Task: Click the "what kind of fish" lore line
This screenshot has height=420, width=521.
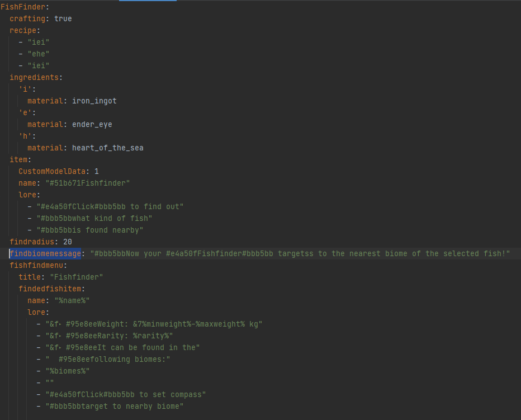Action: point(94,219)
